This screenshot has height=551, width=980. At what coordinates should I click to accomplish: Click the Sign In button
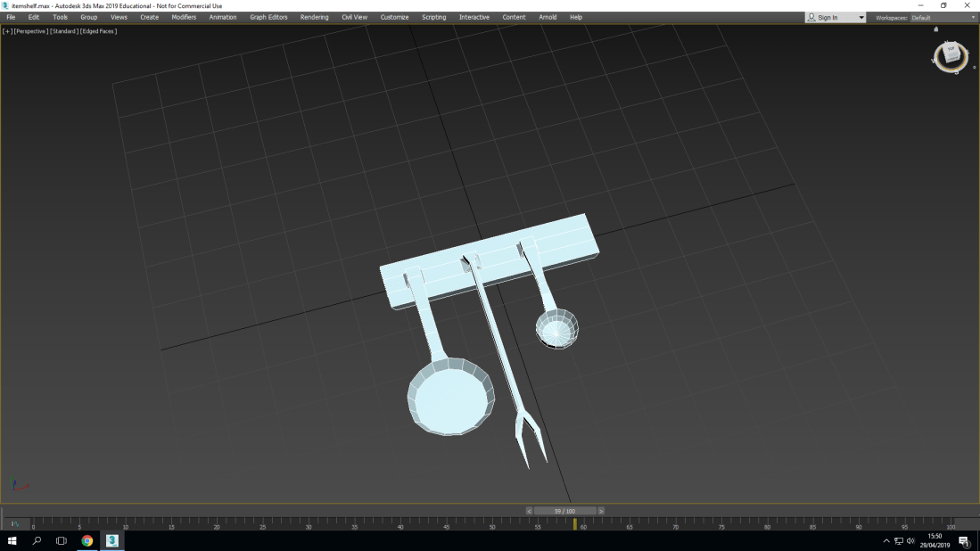828,16
